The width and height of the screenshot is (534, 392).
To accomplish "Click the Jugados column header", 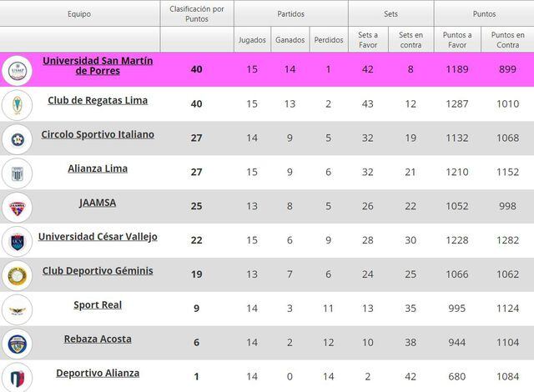I will (252, 39).
